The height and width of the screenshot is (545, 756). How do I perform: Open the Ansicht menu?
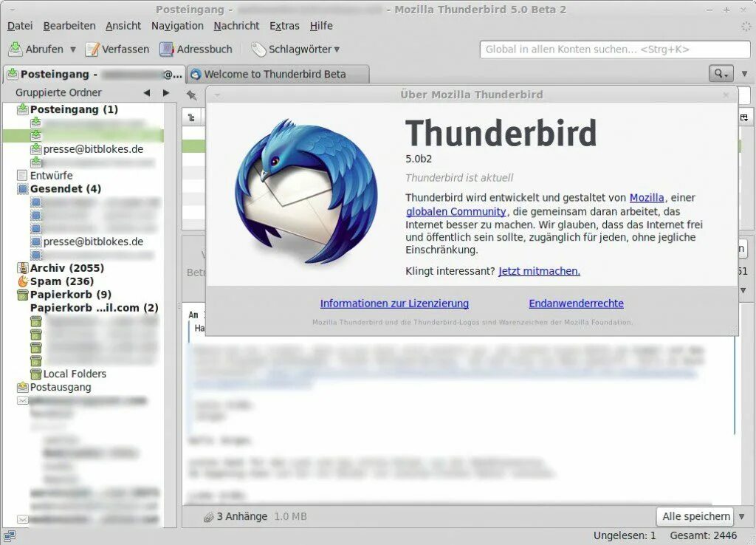tap(123, 26)
